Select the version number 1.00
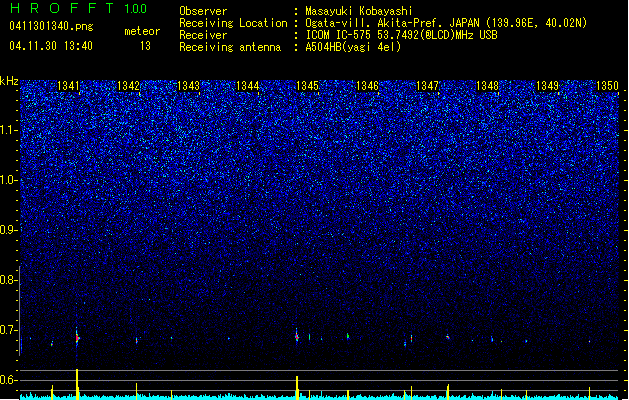 [135, 9]
